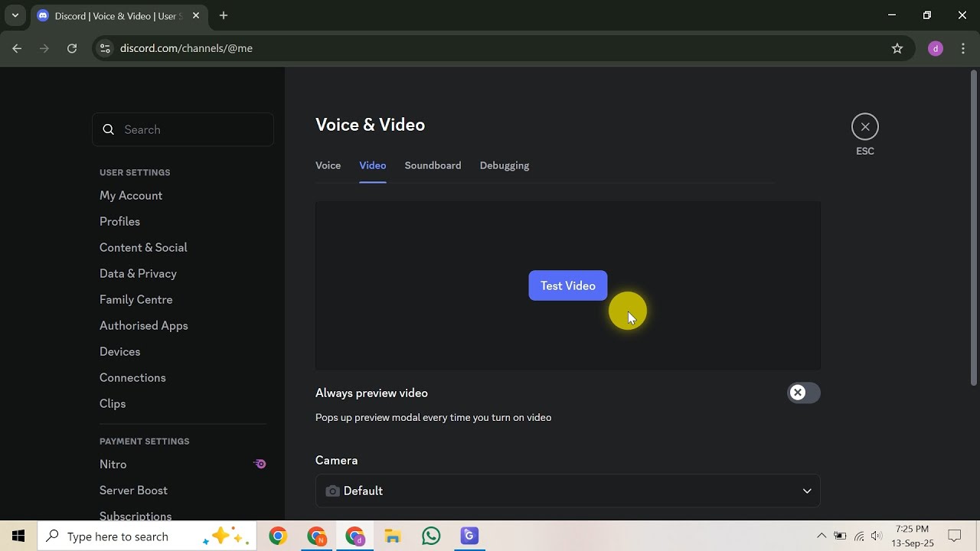This screenshot has height=551, width=980.
Task: Open File Explorer from the taskbar
Action: coord(393,536)
